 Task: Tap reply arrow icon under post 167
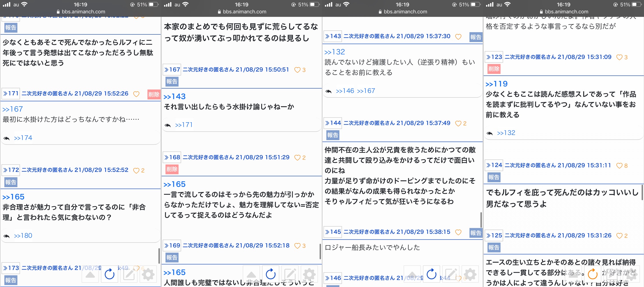coord(168,125)
